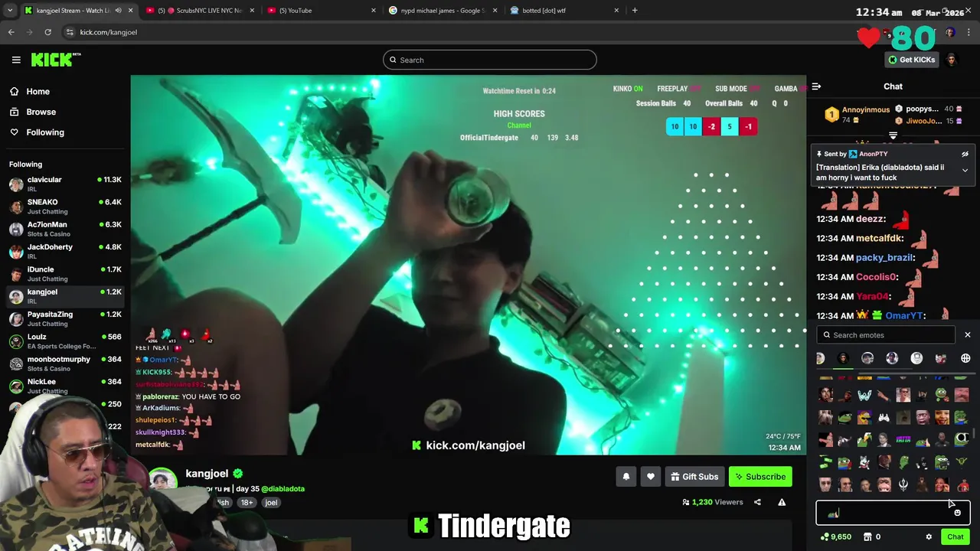Select kangjoel in following list
The height and width of the screenshot is (551, 980).
[x=65, y=295]
